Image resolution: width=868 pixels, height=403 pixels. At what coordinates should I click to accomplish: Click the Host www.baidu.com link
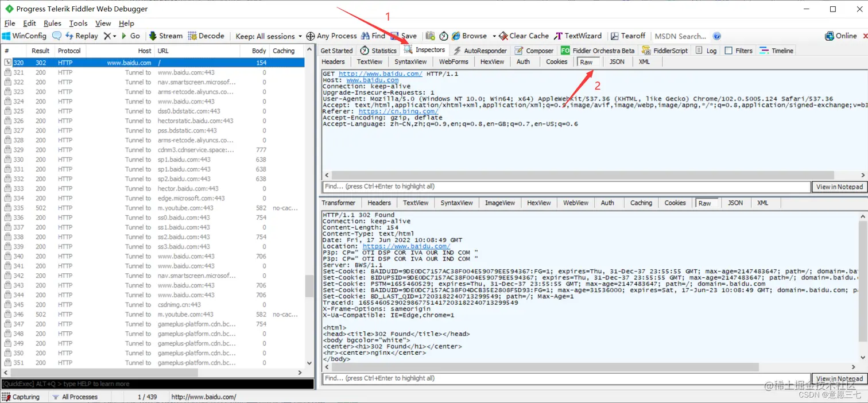pos(372,80)
